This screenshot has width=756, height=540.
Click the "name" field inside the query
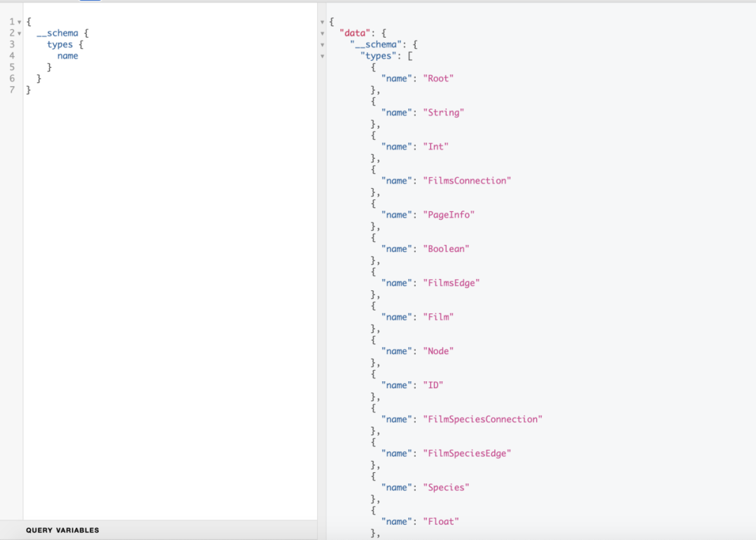pos(67,55)
